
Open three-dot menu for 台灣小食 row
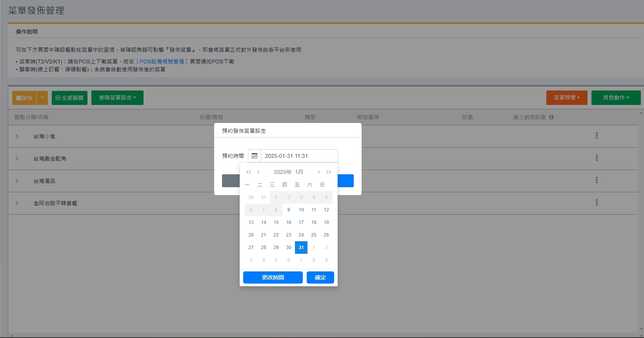(597, 136)
